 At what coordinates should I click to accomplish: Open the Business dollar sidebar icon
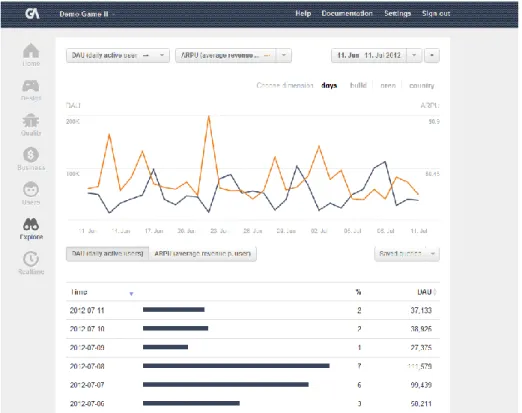coord(31,159)
